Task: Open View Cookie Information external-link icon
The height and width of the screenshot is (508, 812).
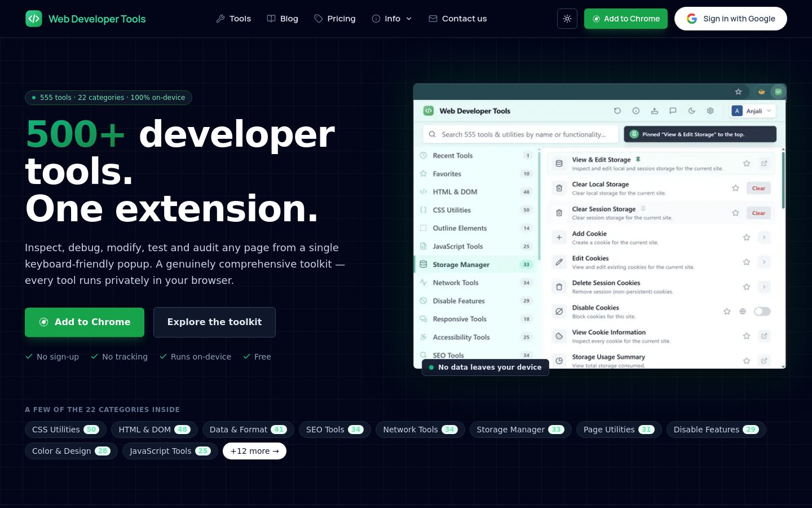Action: [764, 336]
